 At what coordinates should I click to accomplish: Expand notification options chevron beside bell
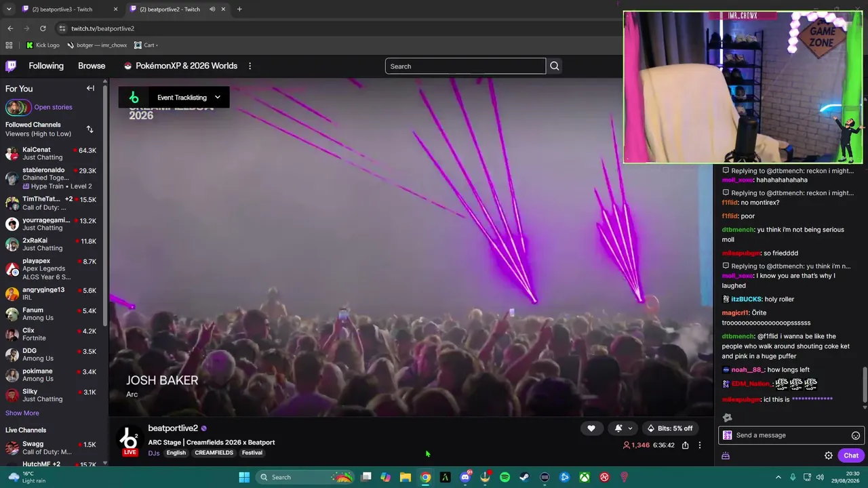(x=630, y=428)
